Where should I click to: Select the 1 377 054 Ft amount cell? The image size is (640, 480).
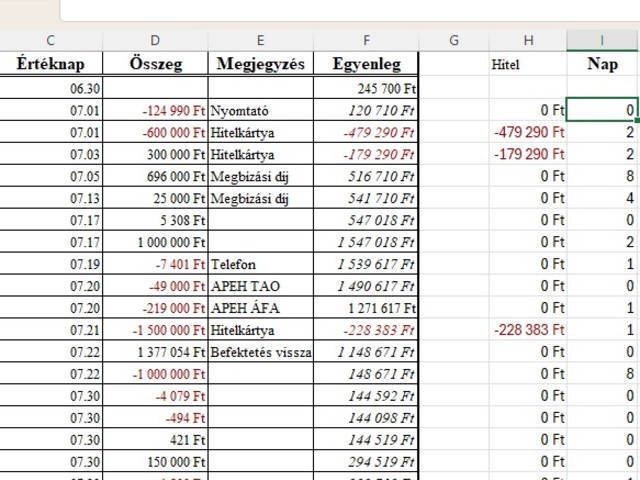(x=155, y=352)
